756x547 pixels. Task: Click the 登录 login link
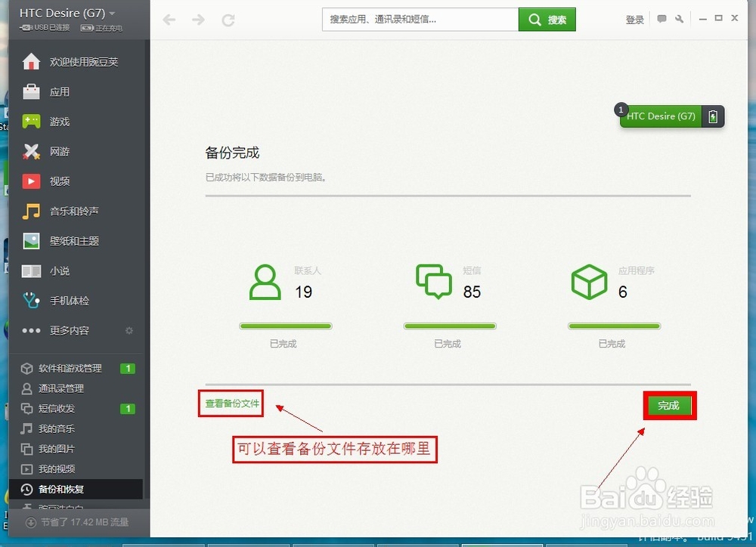point(634,20)
